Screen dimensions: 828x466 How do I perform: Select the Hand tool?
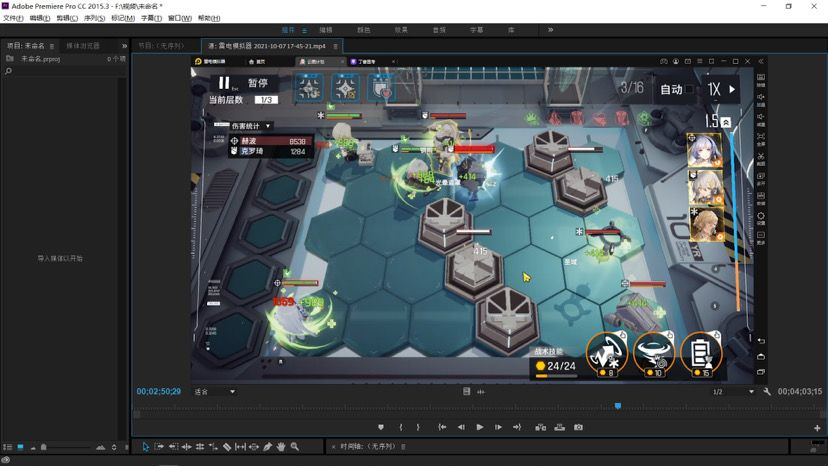[x=281, y=447]
